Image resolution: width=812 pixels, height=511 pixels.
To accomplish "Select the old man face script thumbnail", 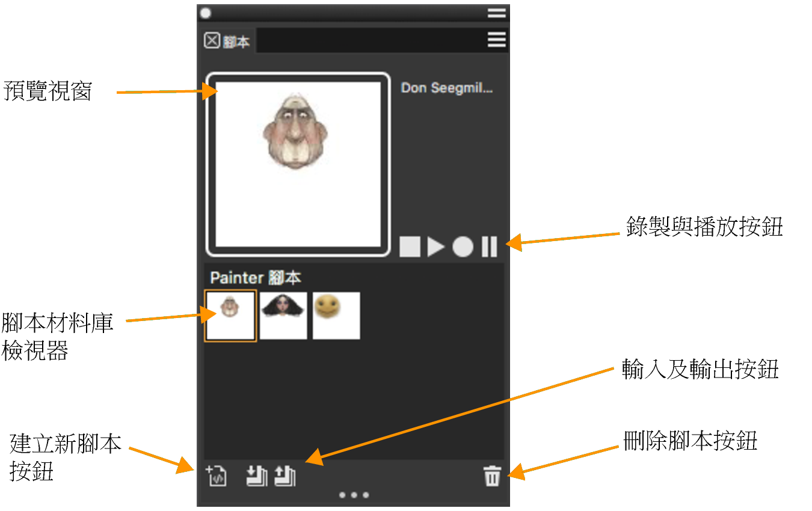I will coord(231,316).
